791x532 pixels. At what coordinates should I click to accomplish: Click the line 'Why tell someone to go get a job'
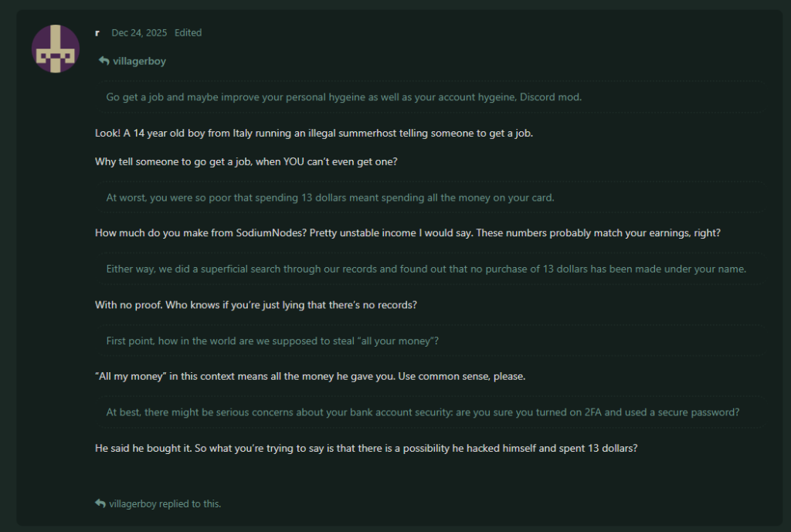coord(246,162)
